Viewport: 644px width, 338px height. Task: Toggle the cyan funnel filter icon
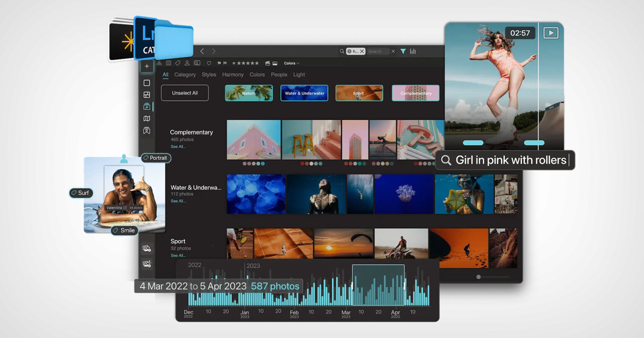403,51
